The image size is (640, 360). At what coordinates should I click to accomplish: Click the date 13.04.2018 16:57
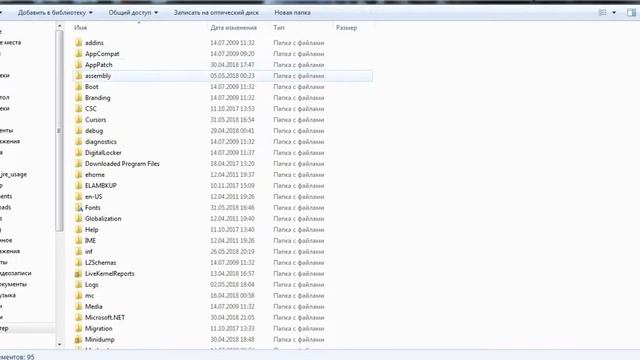(232, 274)
